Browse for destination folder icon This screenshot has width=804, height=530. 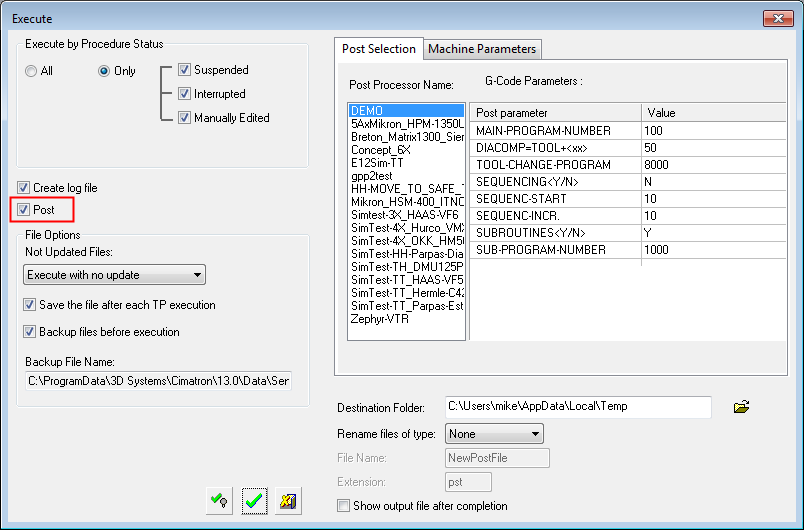(x=741, y=407)
